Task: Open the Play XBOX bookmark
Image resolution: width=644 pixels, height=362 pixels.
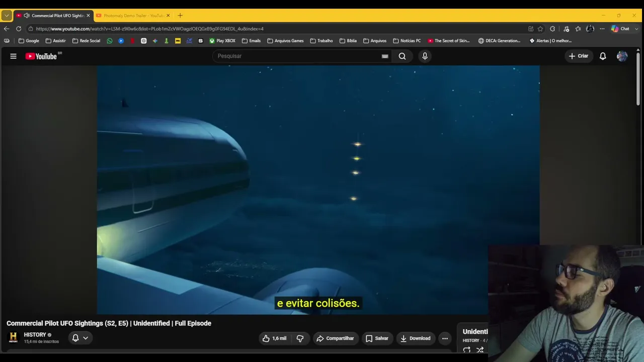Action: [222, 41]
